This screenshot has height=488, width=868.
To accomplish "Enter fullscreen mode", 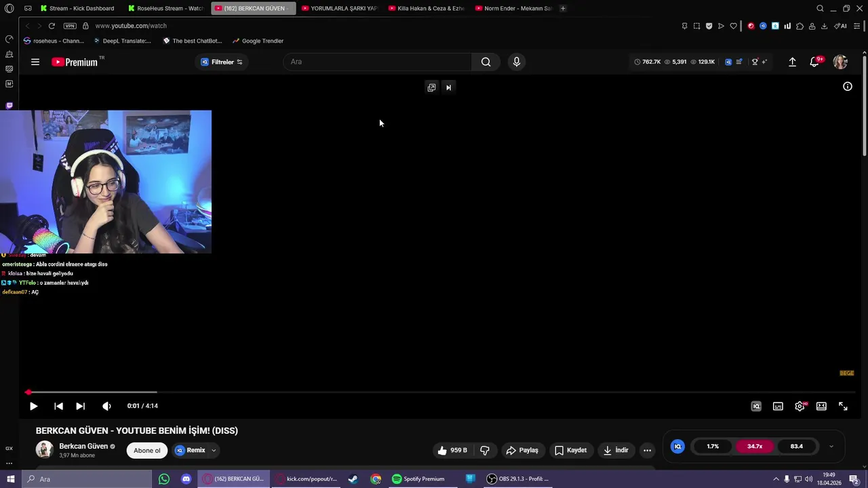I will coord(843,406).
